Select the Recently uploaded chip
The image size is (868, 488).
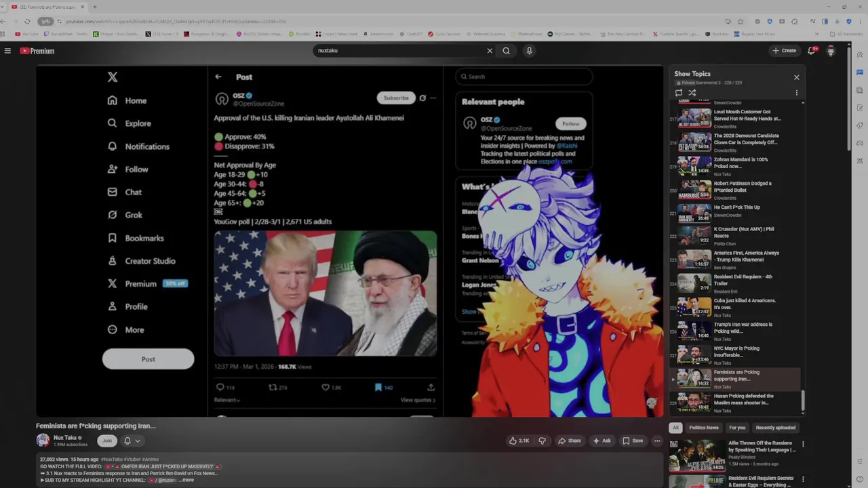776,428
